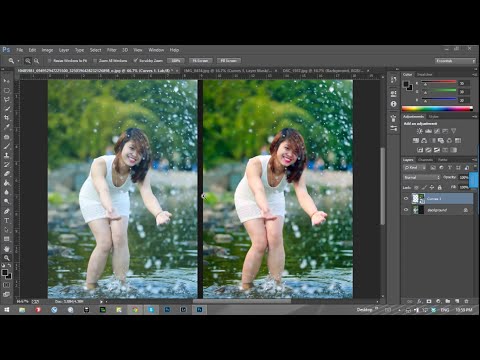Image resolution: width=480 pixels, height=360 pixels.
Task: Click the add layer mask icon
Action: (429, 301)
